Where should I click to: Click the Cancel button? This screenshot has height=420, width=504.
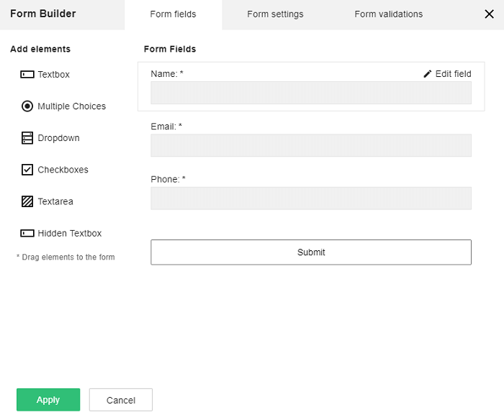[121, 400]
